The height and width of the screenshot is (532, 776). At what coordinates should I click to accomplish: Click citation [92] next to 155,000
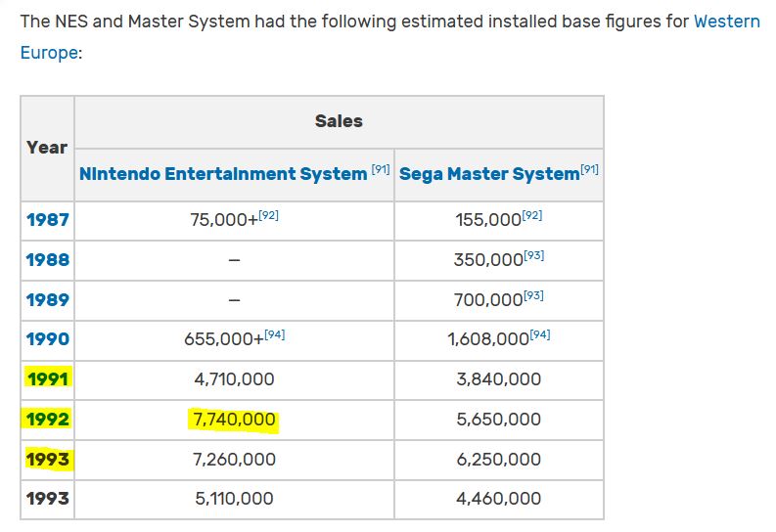tap(532, 215)
